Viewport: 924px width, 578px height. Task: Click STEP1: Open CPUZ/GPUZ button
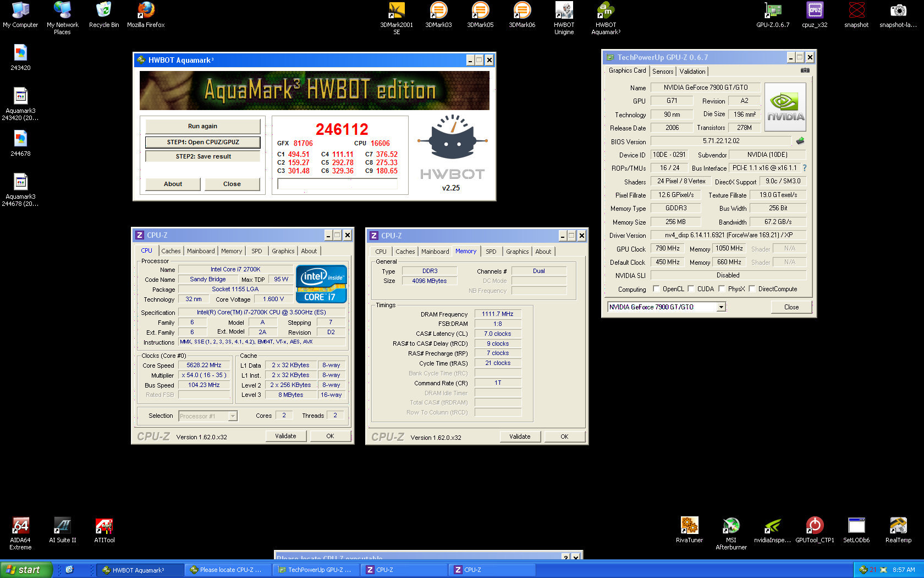point(203,142)
